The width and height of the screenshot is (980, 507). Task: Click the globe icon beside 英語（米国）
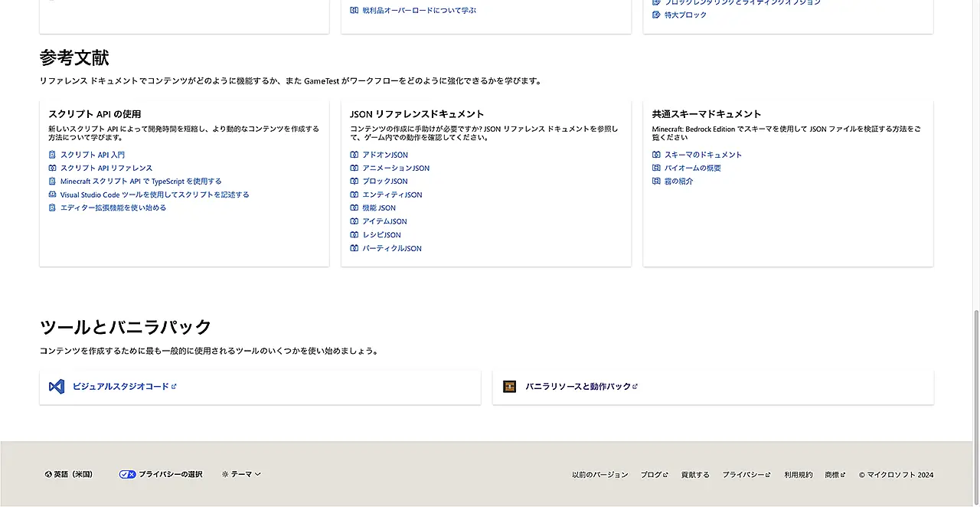[x=48, y=475]
